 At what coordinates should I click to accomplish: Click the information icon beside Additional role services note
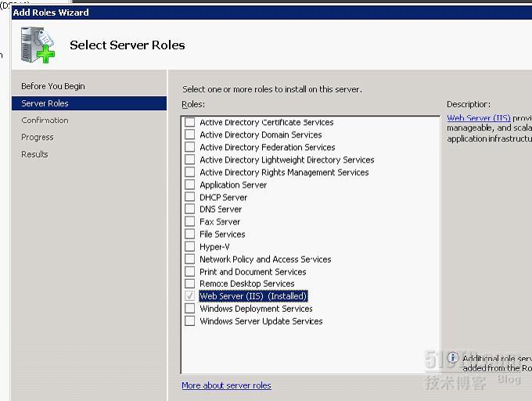click(452, 357)
